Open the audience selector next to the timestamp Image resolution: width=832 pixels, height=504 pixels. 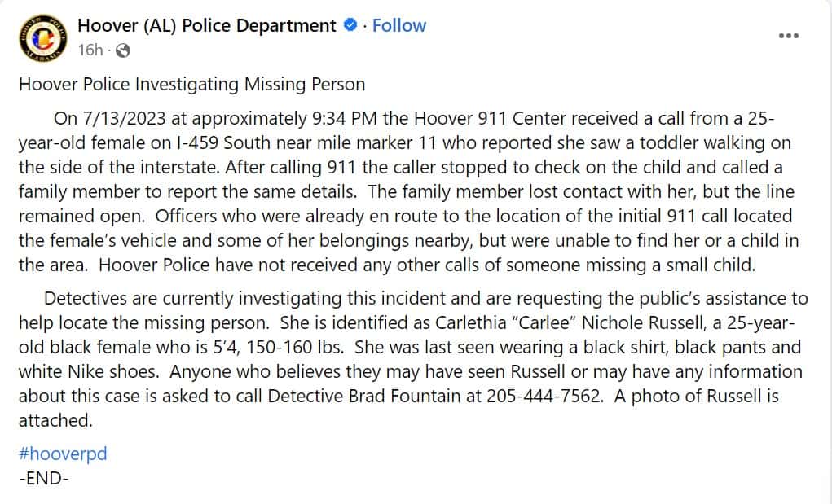(122, 50)
